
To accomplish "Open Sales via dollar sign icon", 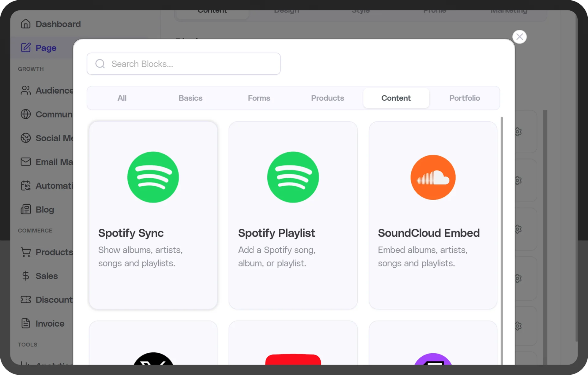I will [x=26, y=276].
